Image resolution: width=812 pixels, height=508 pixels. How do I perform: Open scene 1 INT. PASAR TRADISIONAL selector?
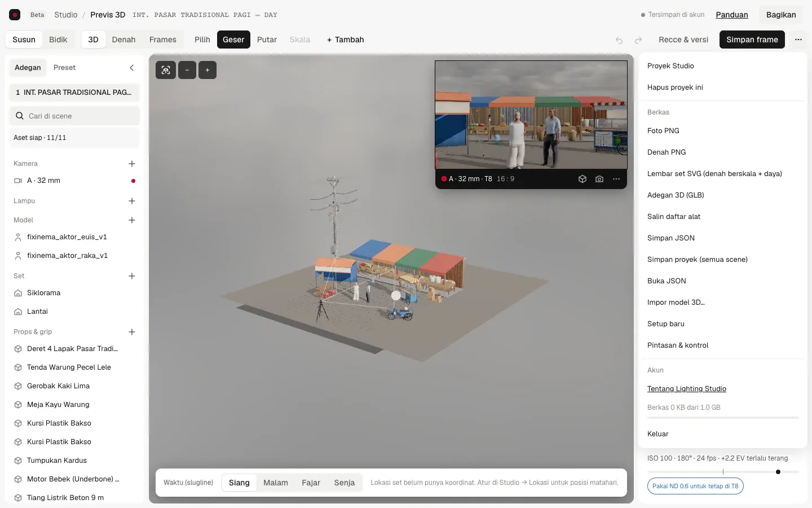tap(74, 93)
